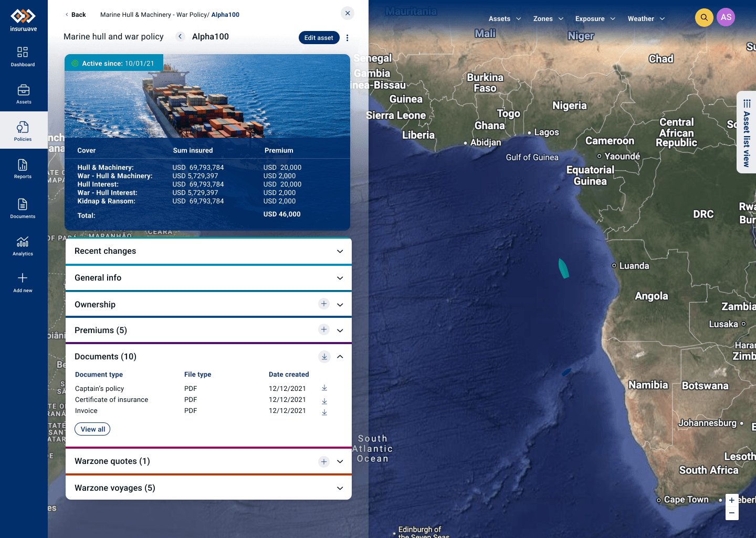756x538 pixels.
Task: Open the Reports sidebar icon
Action: point(23,169)
